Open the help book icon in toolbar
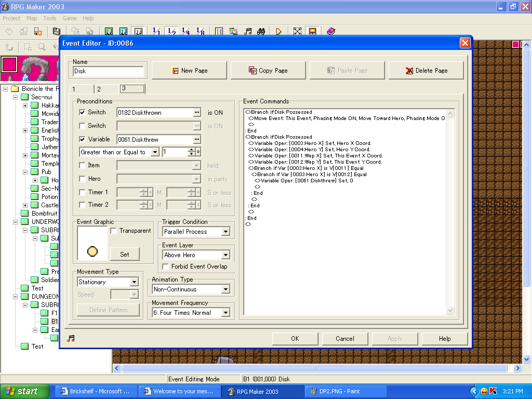This screenshot has height=399, width=532. pyautogui.click(x=331, y=32)
